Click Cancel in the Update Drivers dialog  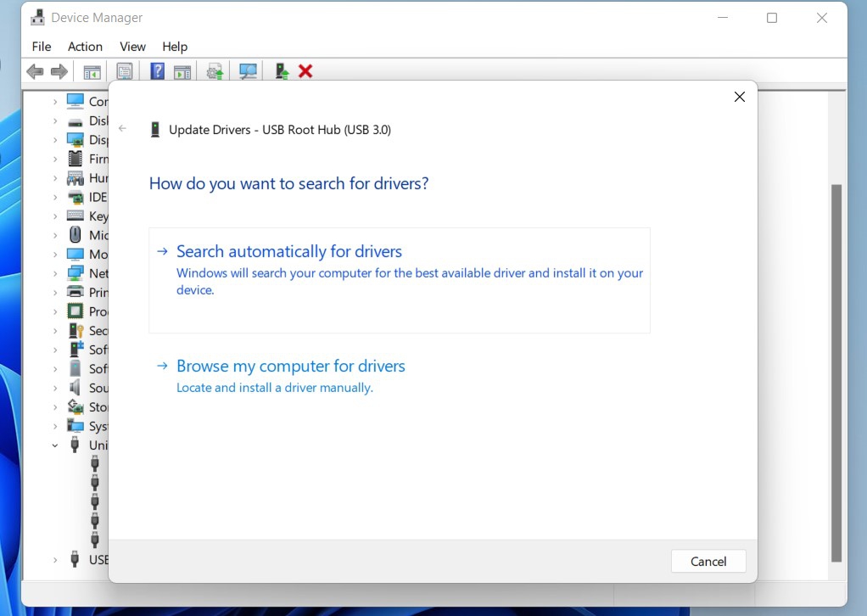point(708,561)
